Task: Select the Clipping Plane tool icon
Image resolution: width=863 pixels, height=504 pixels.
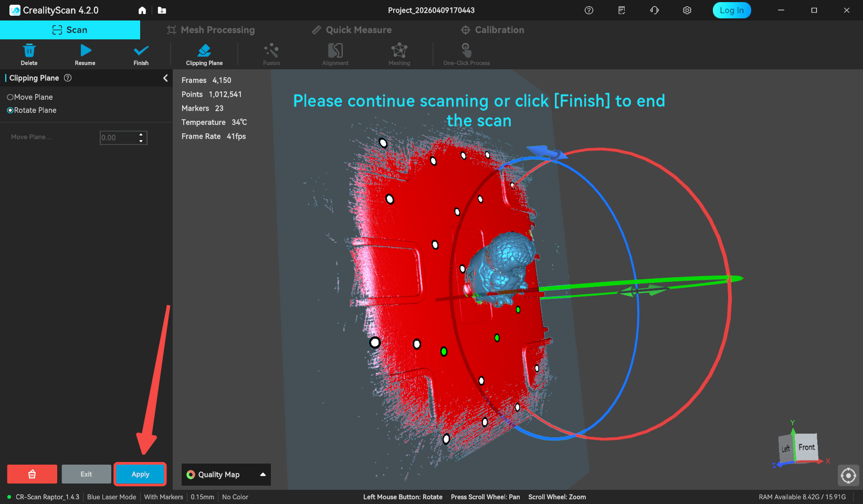Action: click(204, 51)
